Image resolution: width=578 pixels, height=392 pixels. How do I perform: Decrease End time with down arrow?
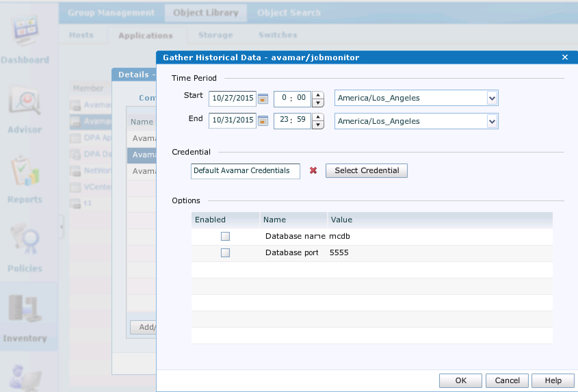[318, 125]
